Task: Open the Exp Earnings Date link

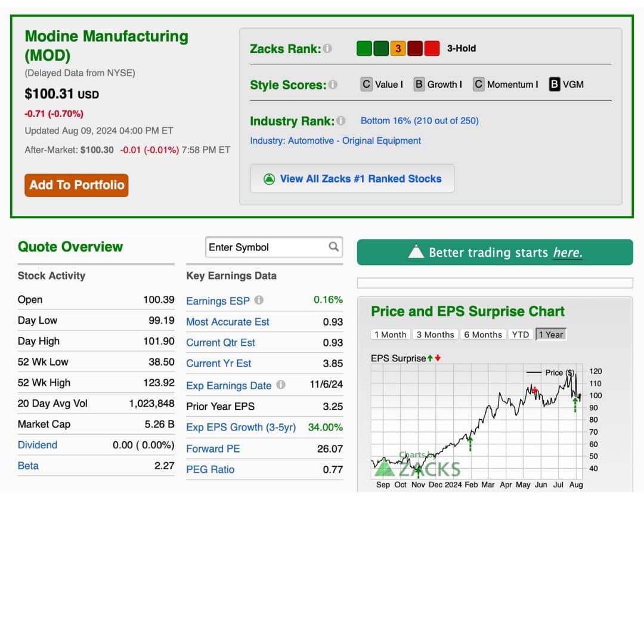Action: (229, 386)
